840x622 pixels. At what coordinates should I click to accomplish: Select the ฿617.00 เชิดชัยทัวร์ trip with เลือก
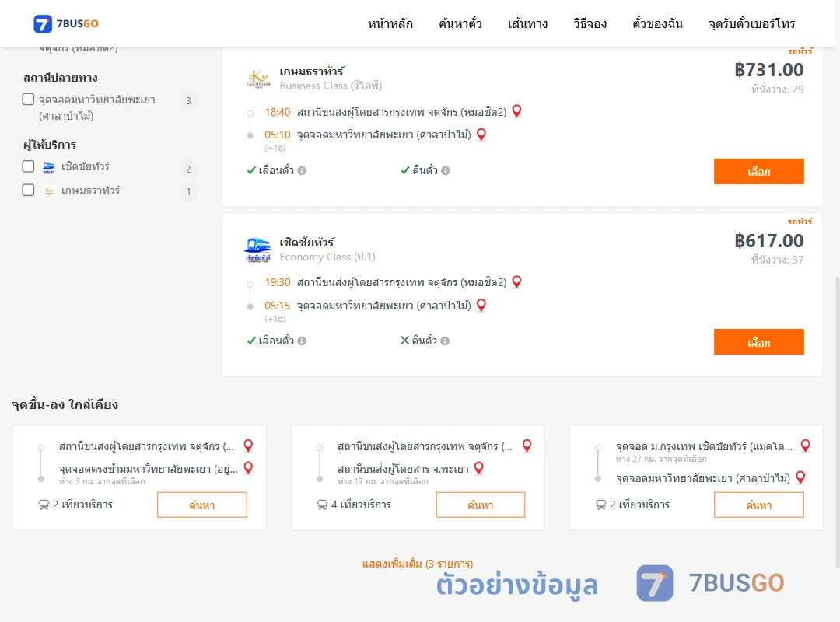point(758,342)
